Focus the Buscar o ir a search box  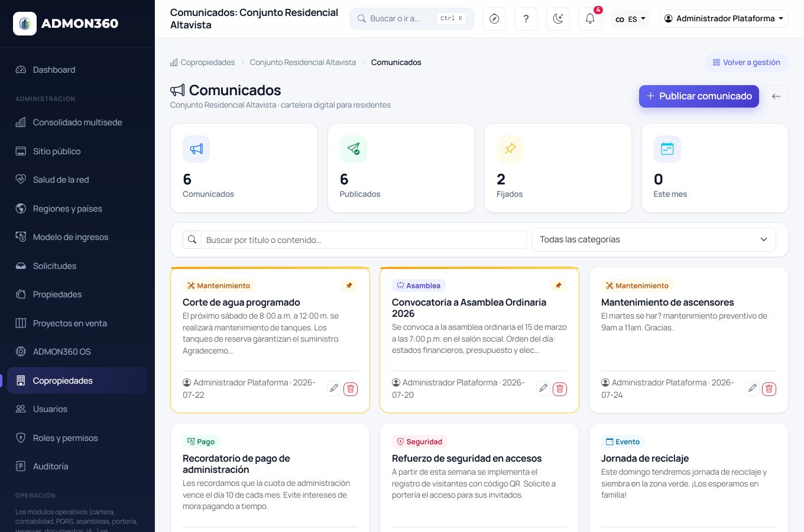[412, 19]
